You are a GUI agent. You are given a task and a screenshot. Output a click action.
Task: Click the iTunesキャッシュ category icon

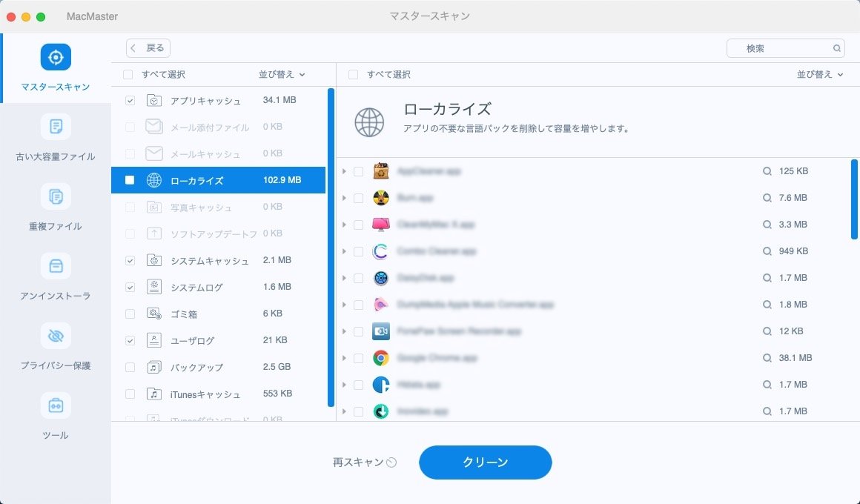[x=154, y=394]
